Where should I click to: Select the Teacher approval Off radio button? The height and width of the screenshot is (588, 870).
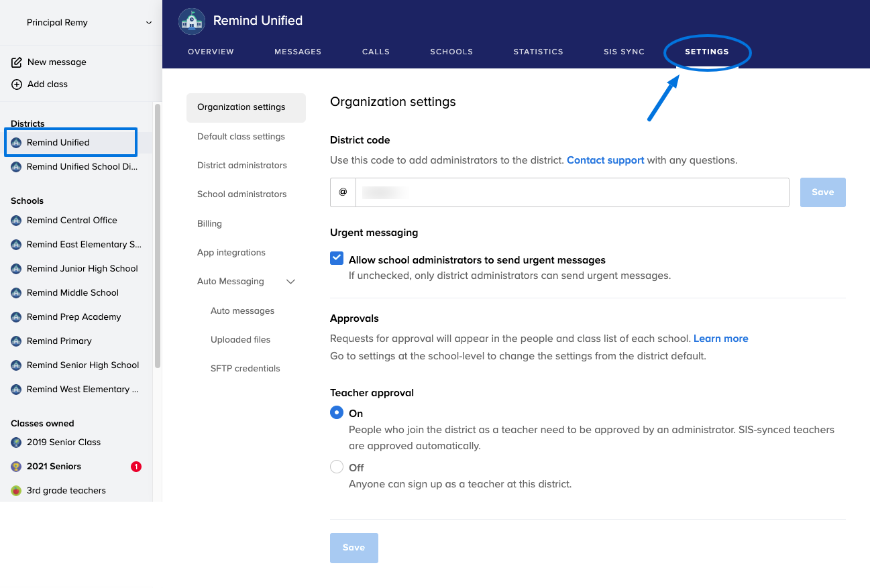(x=337, y=467)
